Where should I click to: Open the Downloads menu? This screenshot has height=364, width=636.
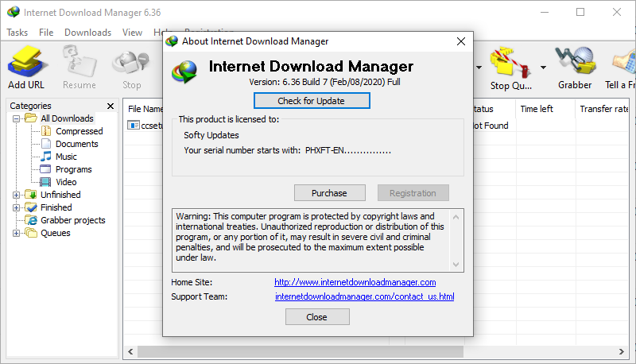click(87, 33)
